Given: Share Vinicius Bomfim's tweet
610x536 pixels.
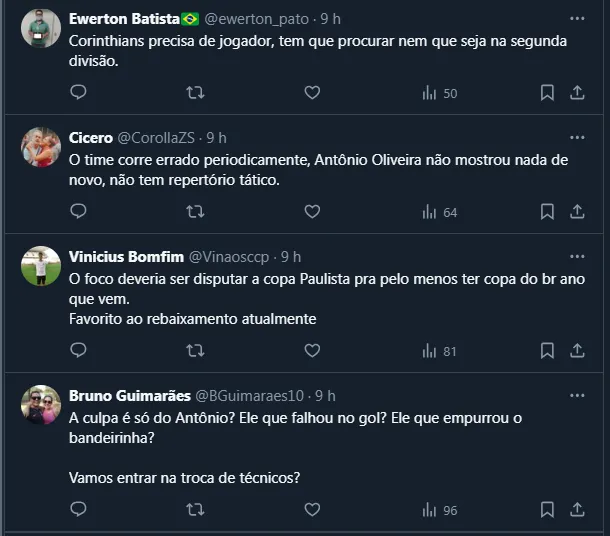Looking at the screenshot, I should click(577, 351).
